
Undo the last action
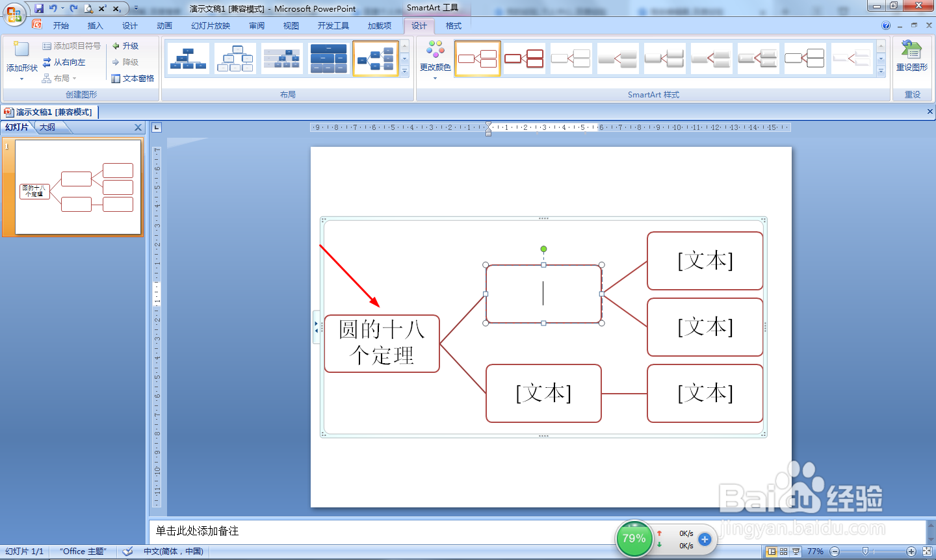(x=53, y=8)
